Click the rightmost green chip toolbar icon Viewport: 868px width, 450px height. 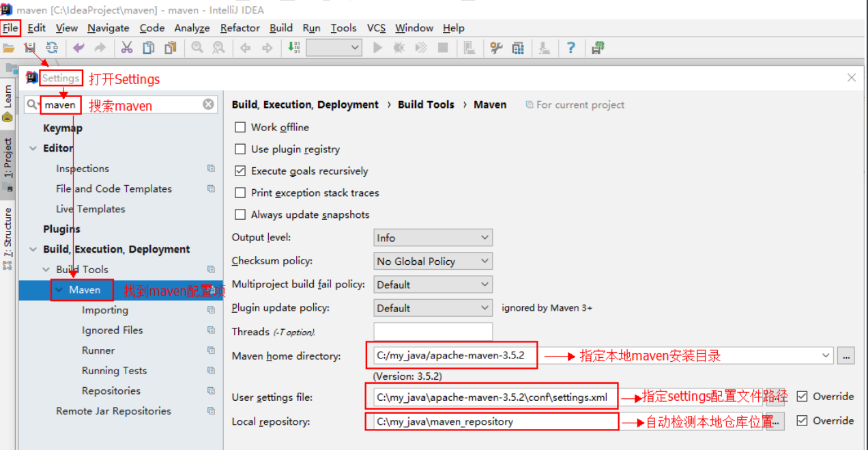tap(598, 48)
